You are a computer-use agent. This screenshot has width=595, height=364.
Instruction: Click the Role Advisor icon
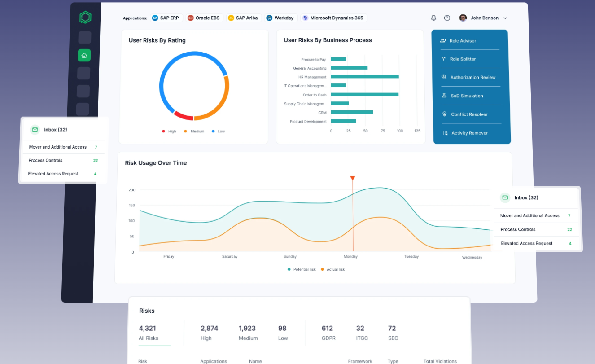[443, 41]
